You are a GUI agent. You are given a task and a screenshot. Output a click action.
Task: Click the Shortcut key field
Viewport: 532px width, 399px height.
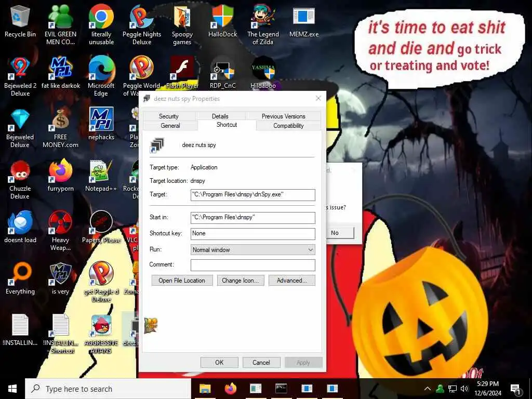[x=253, y=233]
